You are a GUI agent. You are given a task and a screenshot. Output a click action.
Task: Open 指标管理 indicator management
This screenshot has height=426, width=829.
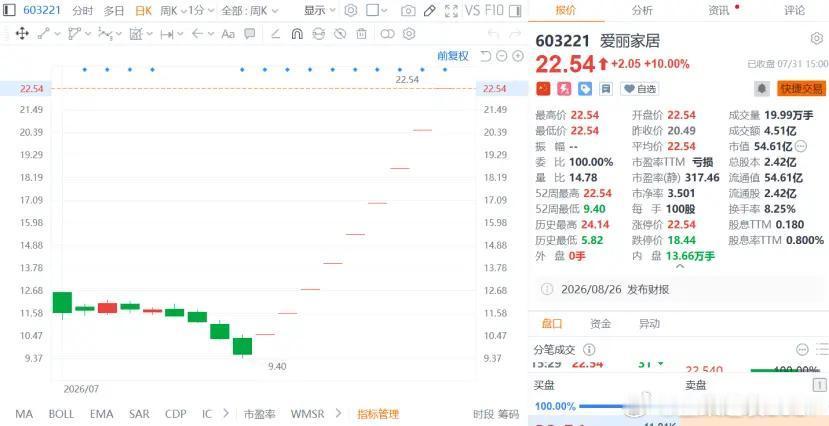click(x=378, y=414)
